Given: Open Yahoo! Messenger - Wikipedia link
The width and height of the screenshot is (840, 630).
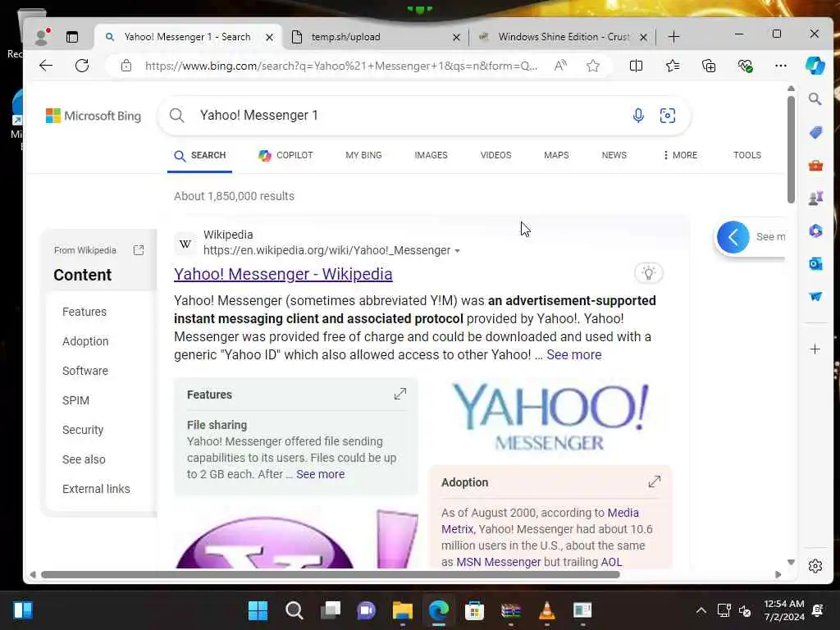Looking at the screenshot, I should 283,274.
